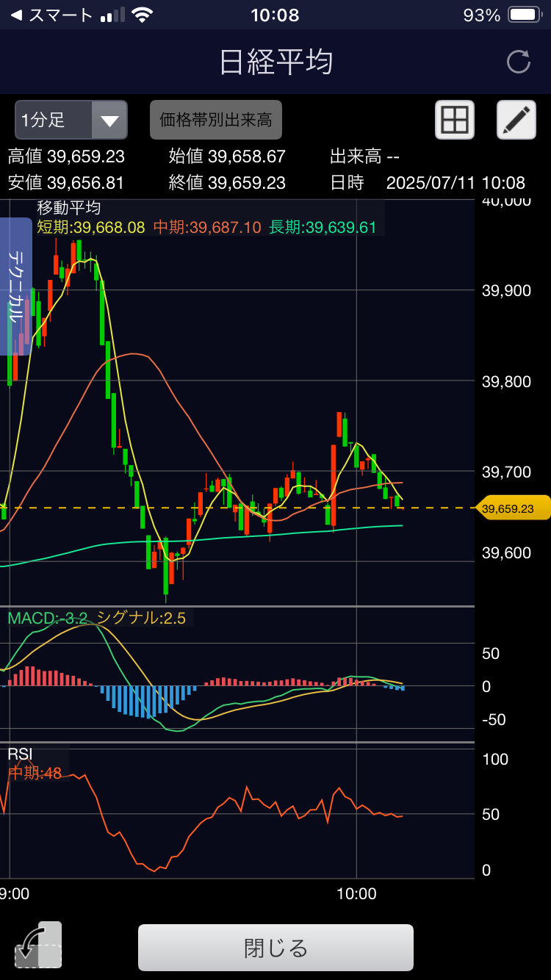This screenshot has height=980, width=551.
Task: Tap the 39,900 price axis label
Action: coord(506,291)
